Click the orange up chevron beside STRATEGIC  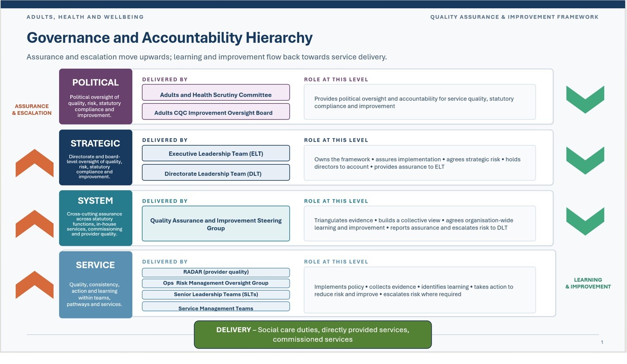[x=34, y=163]
